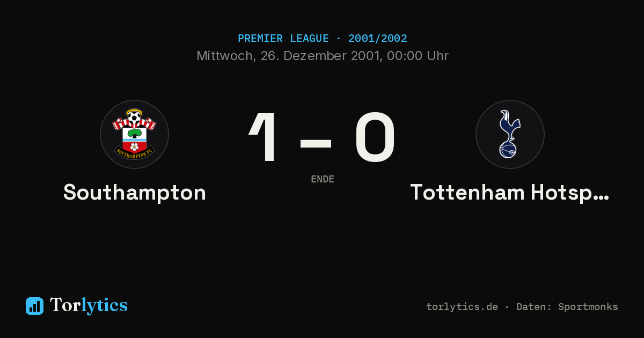Screen dimensions: 644x338
Task: Open the torlytics.de link in the footer
Action: point(462,307)
